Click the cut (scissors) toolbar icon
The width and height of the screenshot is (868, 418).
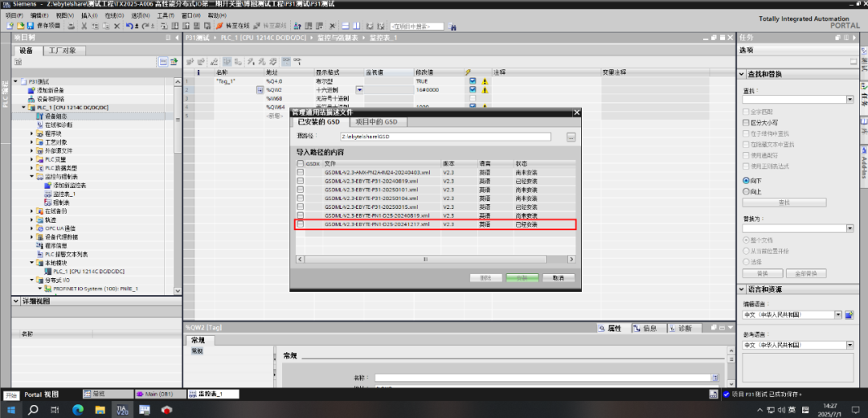pyautogui.click(x=84, y=26)
